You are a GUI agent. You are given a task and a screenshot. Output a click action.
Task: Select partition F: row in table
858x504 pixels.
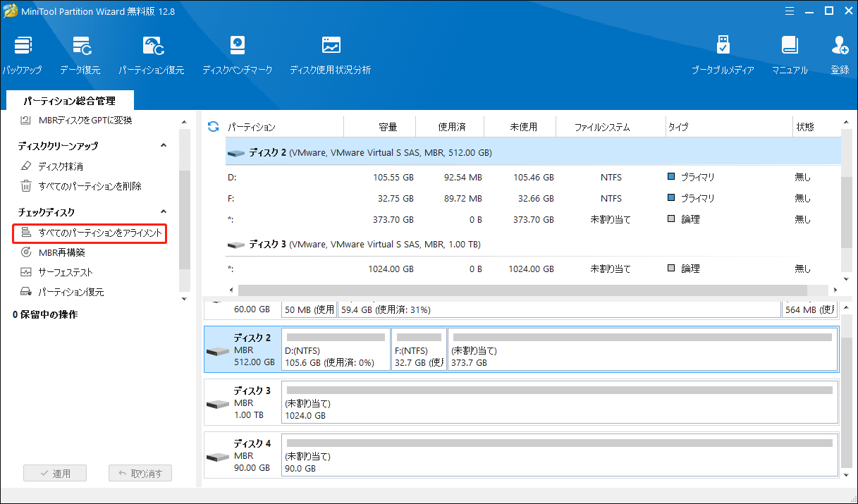[x=532, y=198]
